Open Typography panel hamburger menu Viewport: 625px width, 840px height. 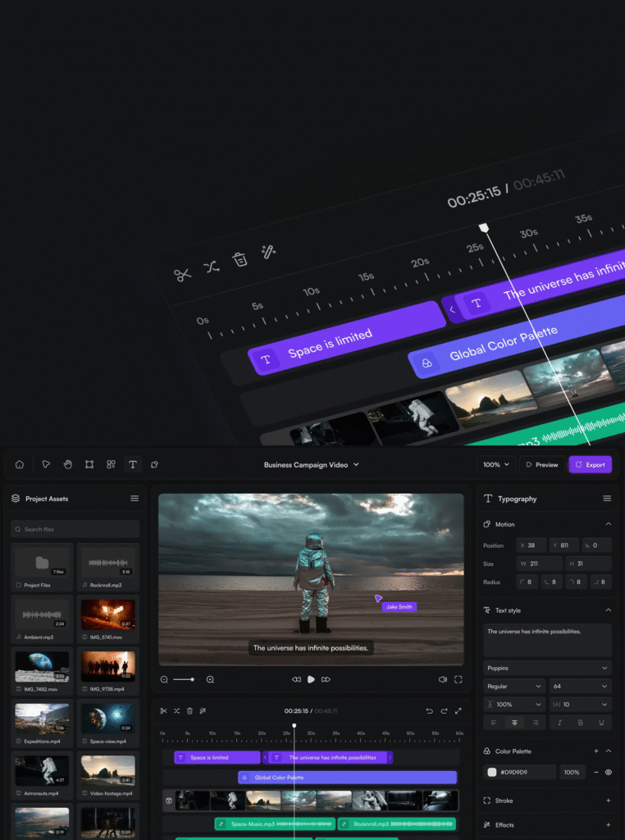[x=607, y=498]
